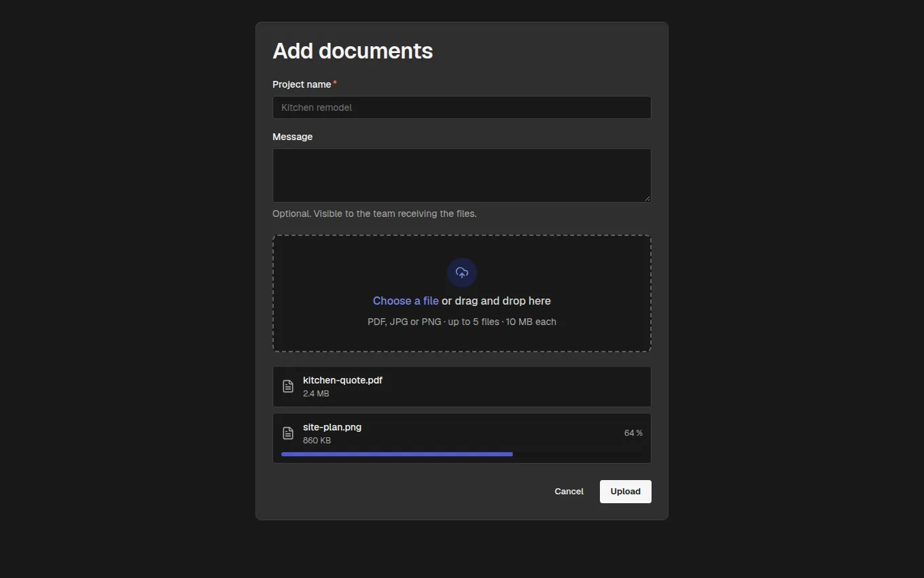Cancel the Add documents dialog
Screen dimensions: 924x578
pyautogui.click(x=569, y=492)
